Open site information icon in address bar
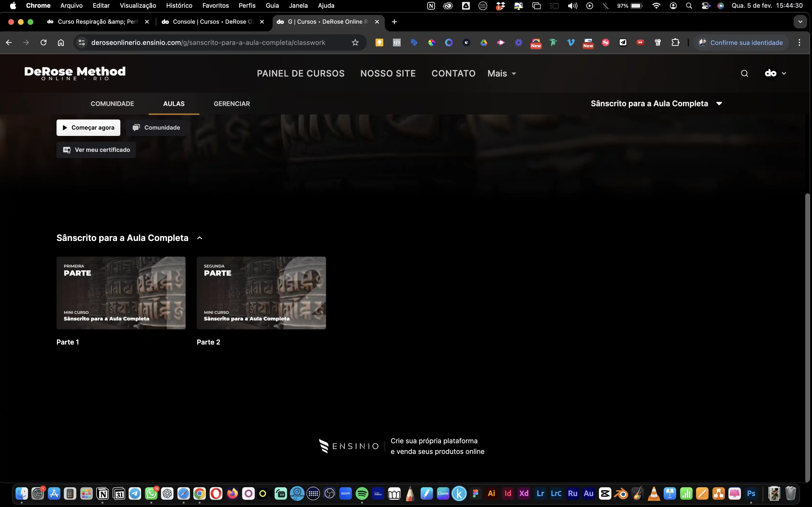Image resolution: width=812 pixels, height=507 pixels. (81, 42)
